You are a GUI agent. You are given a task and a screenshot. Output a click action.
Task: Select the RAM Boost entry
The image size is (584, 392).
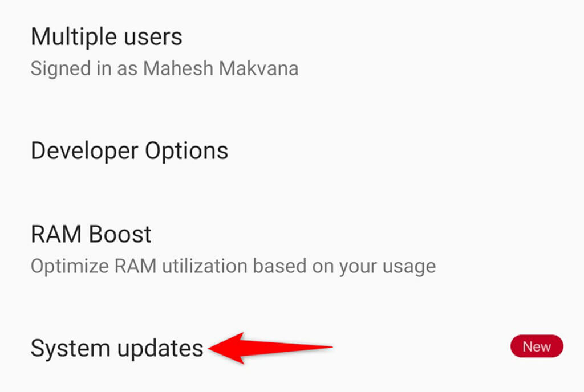pos(292,249)
